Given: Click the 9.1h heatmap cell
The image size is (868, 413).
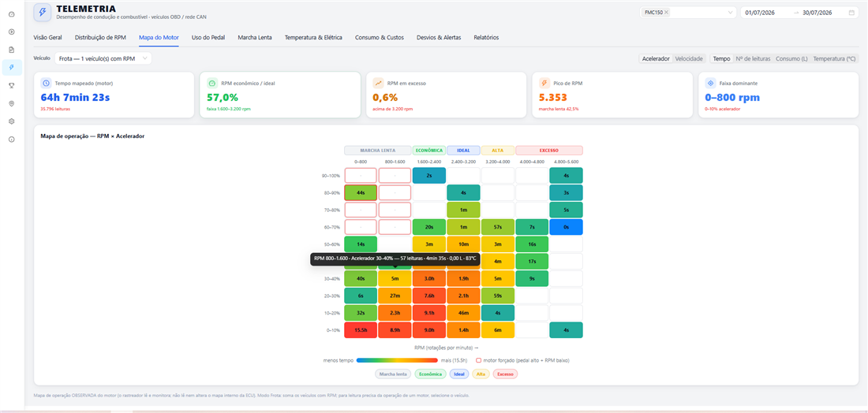Looking at the screenshot, I should (429, 312).
